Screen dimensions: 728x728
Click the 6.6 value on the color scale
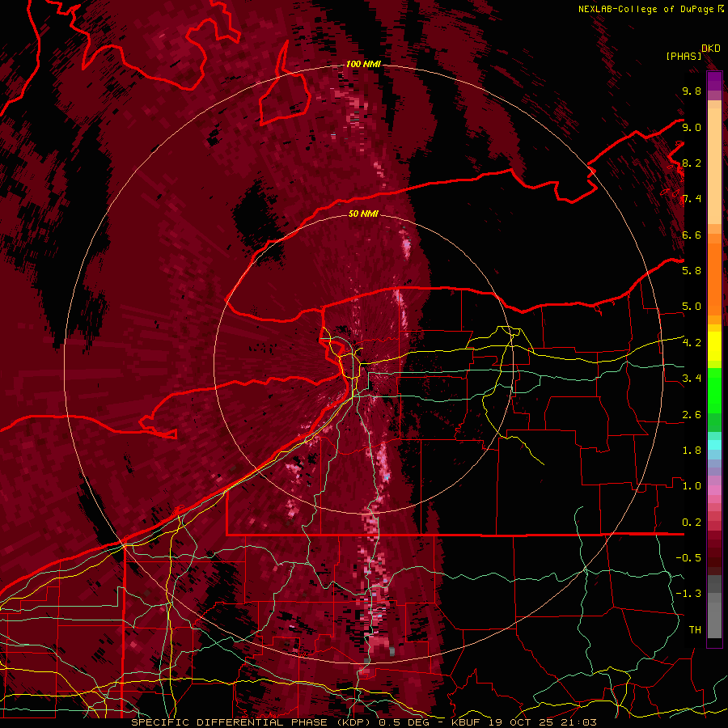click(692, 235)
